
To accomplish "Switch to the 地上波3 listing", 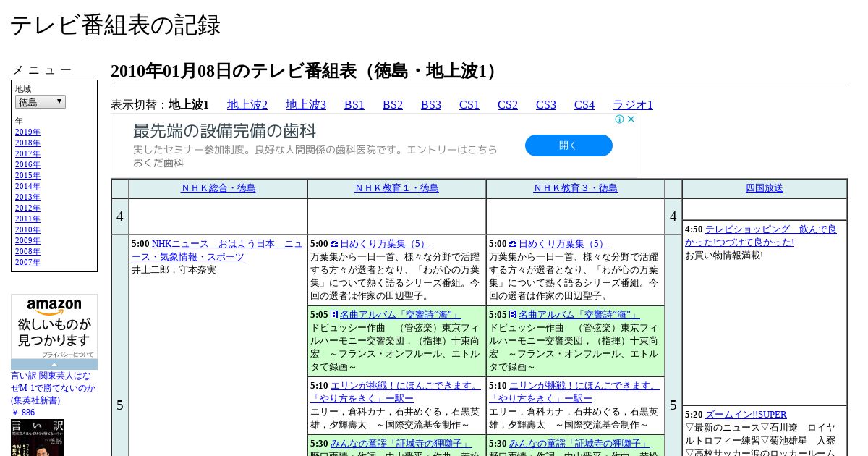I will (306, 105).
